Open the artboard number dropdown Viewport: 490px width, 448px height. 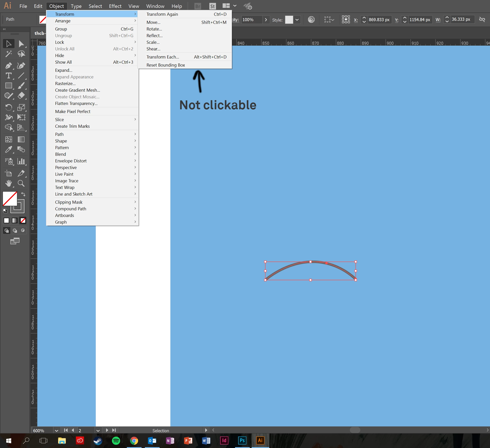pyautogui.click(x=98, y=431)
